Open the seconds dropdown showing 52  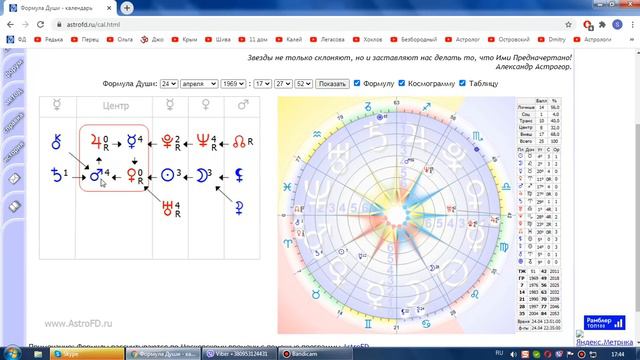(304, 84)
